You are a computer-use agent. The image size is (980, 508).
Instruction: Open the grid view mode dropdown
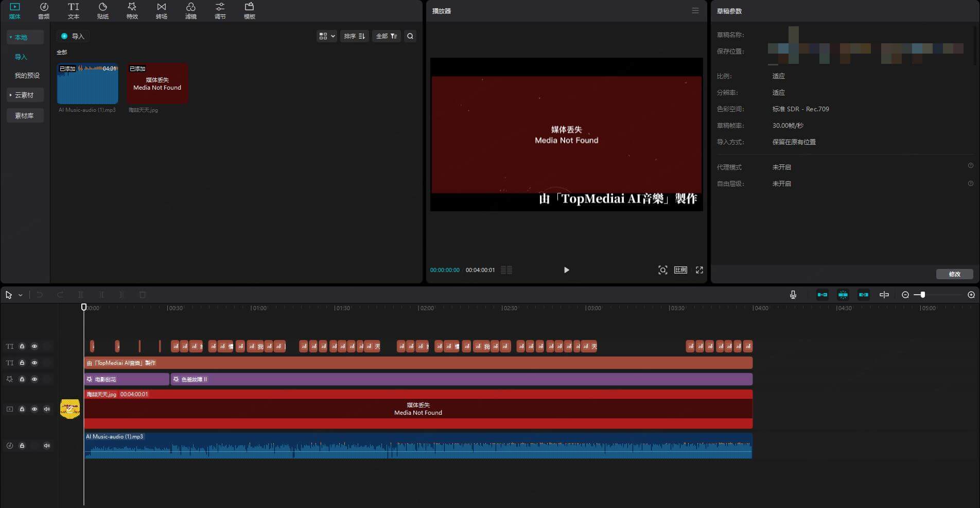click(327, 36)
